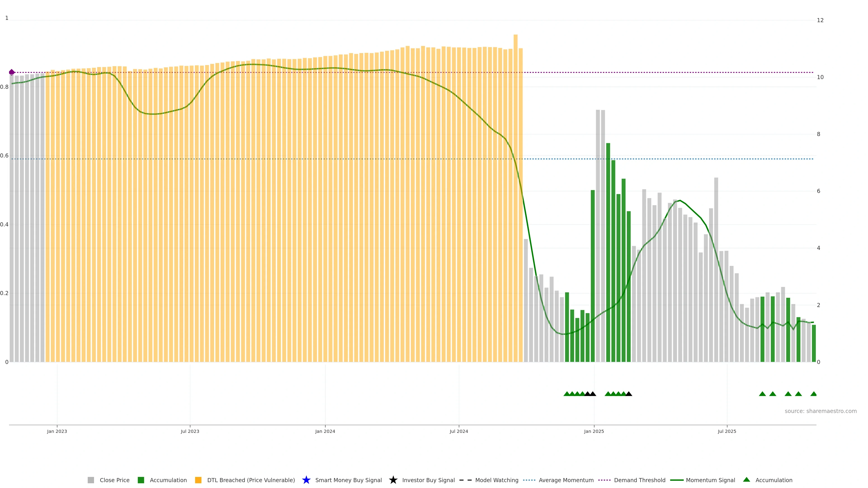Click the Demand Threshold purple dotted icon
Viewport: 868px width, 488px height.
click(x=604, y=480)
